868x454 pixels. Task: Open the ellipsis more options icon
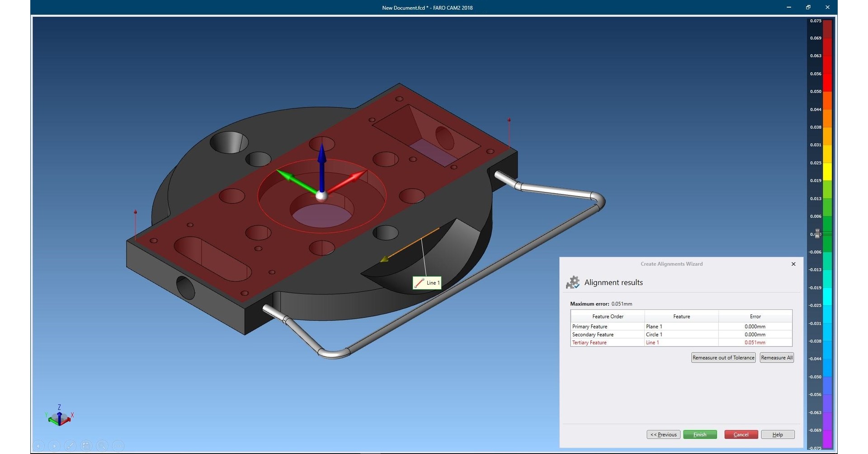(x=118, y=446)
